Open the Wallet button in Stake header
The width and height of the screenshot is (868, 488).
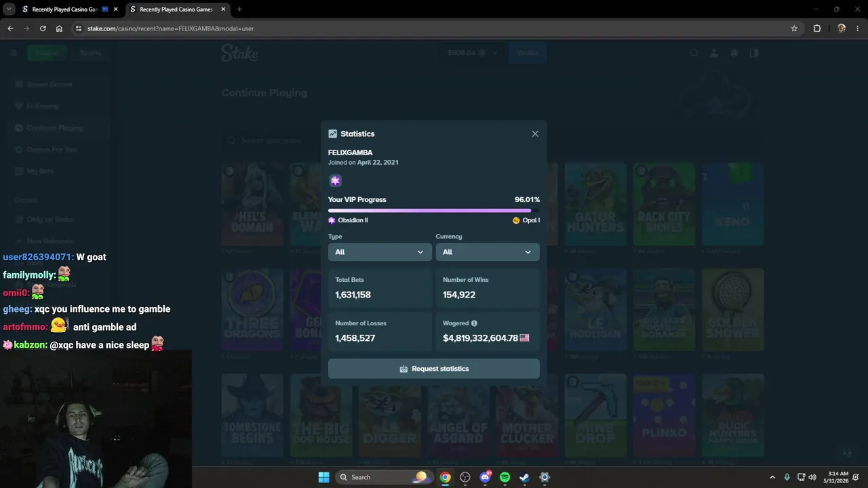[x=527, y=53]
